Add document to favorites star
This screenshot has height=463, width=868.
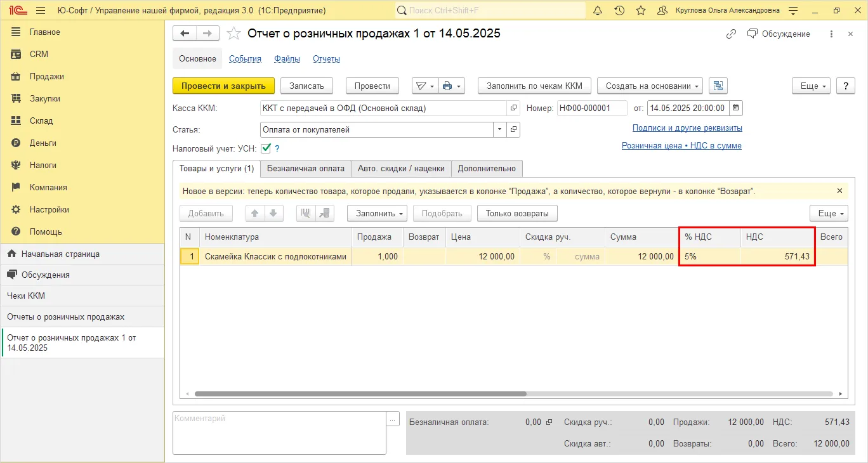pyautogui.click(x=233, y=34)
